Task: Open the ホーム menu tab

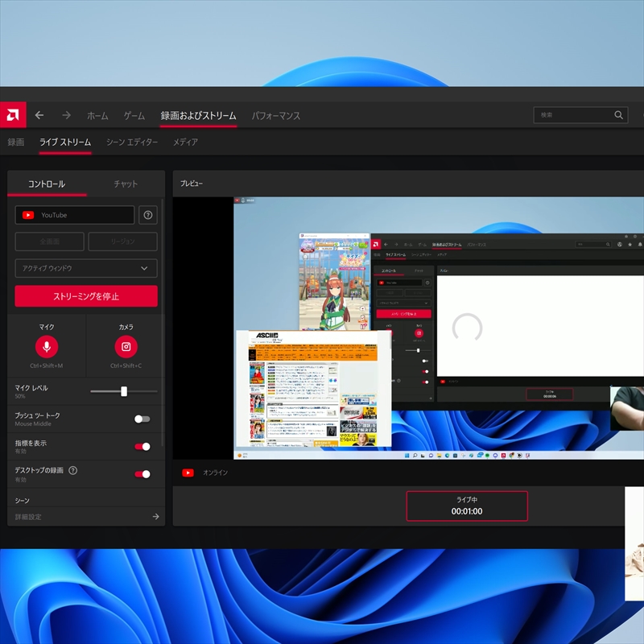Action: (97, 116)
